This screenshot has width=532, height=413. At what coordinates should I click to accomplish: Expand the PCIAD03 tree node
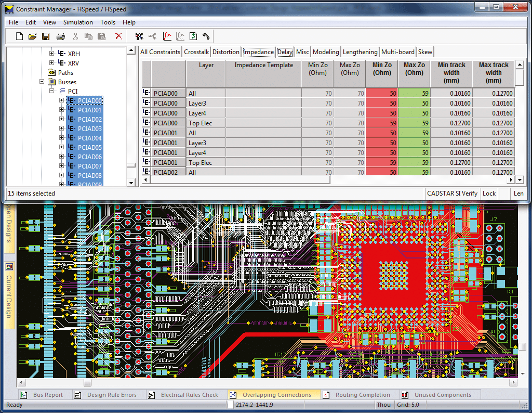coord(61,128)
